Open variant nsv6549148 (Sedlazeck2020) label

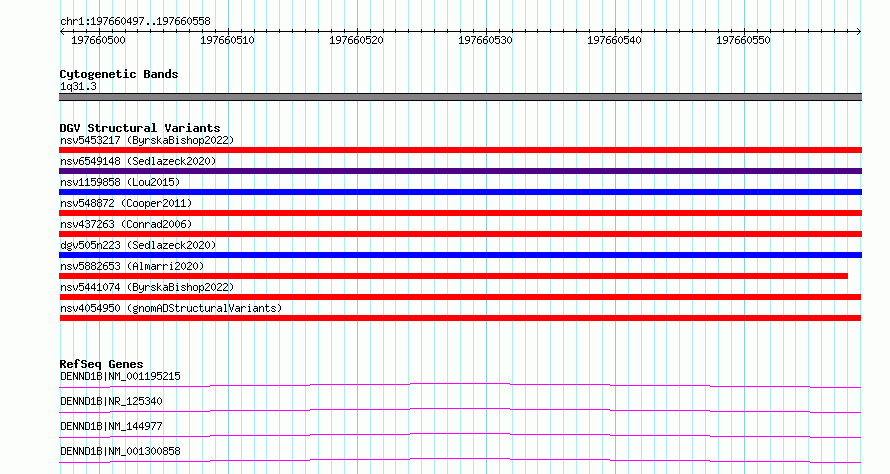point(138,161)
